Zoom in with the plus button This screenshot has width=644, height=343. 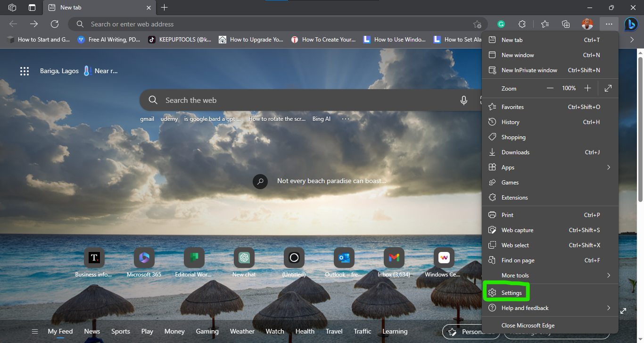587,88
